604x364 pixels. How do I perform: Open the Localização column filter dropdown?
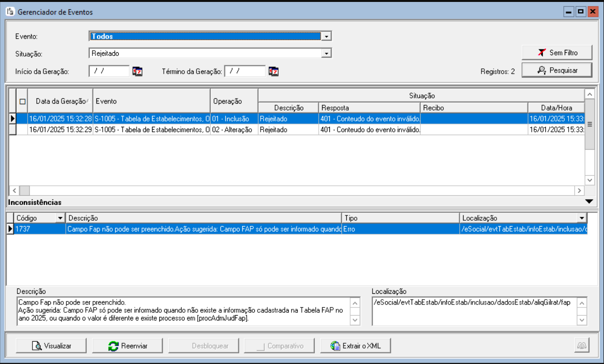[x=582, y=218]
